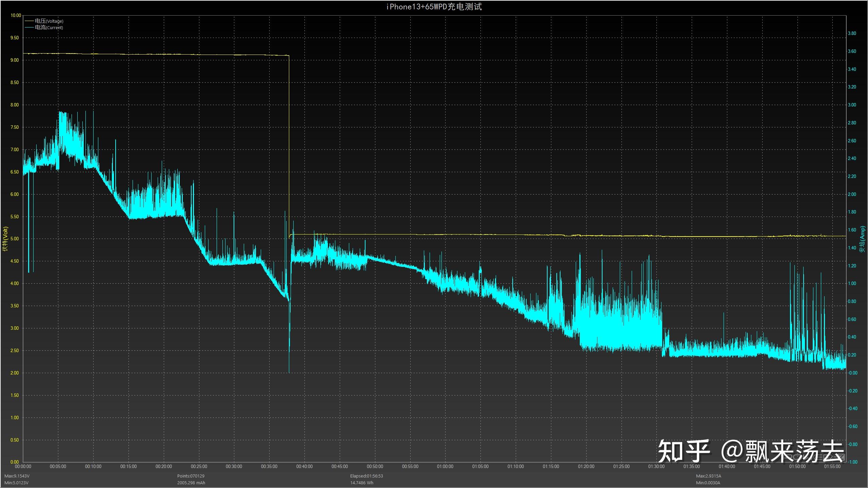Click the Elapsed:01:56:53 time readout
868x488 pixels.
pyautogui.click(x=367, y=476)
